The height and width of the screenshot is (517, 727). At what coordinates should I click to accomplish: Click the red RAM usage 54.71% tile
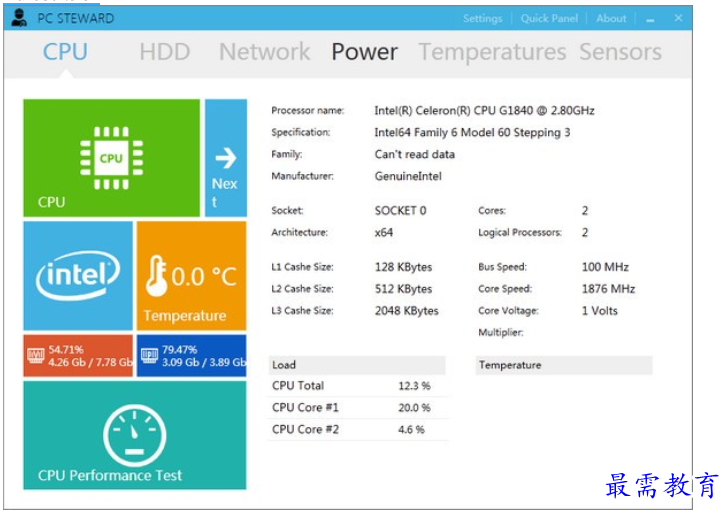click(x=78, y=356)
